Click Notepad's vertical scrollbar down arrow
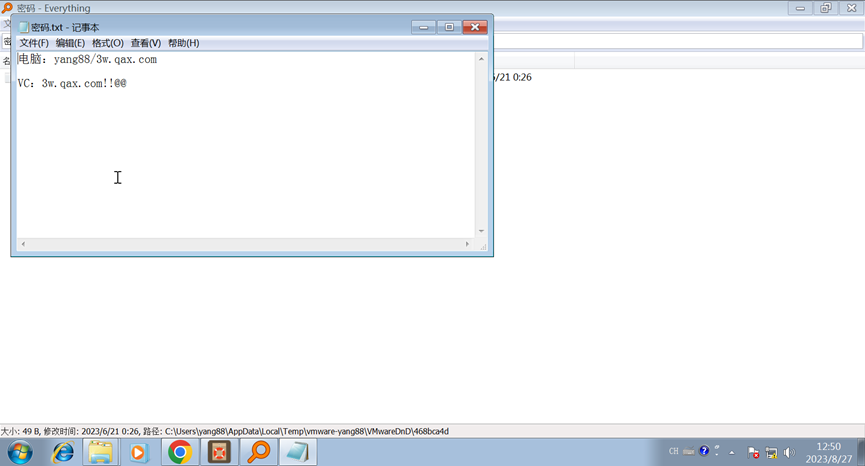This screenshot has width=865, height=466. (481, 231)
